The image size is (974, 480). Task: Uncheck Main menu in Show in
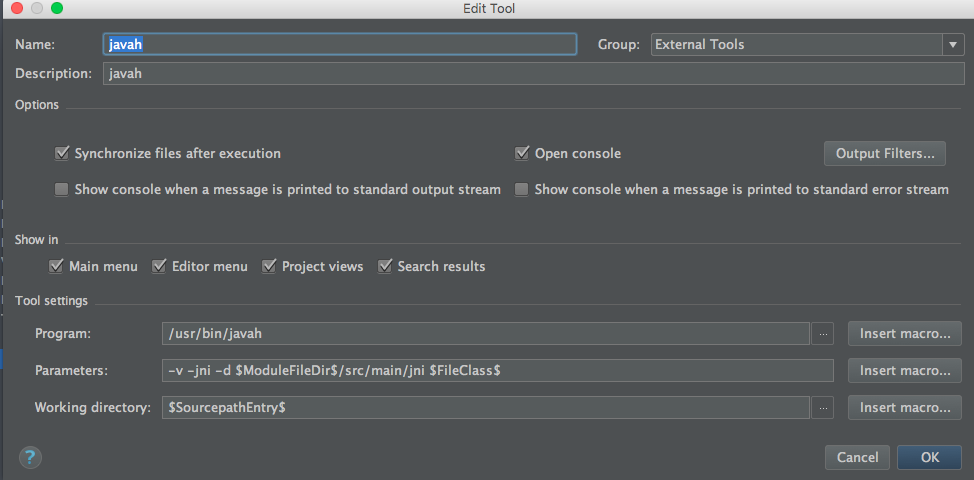57,266
